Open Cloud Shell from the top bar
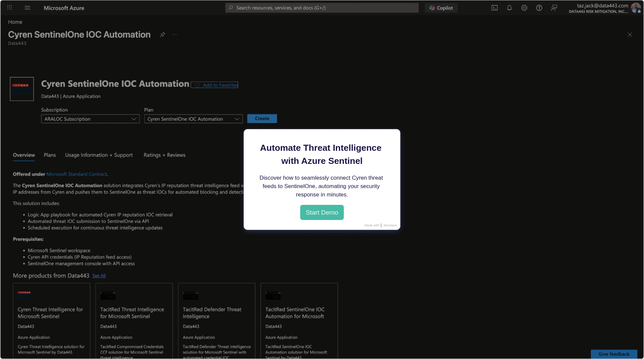This screenshot has height=359, width=644. (494, 8)
